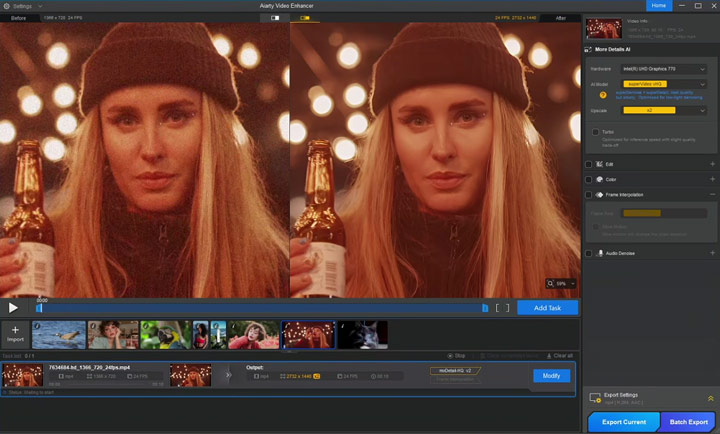This screenshot has width=720, height=434.
Task: Switch to split-slider compare view icon
Action: pos(275,18)
